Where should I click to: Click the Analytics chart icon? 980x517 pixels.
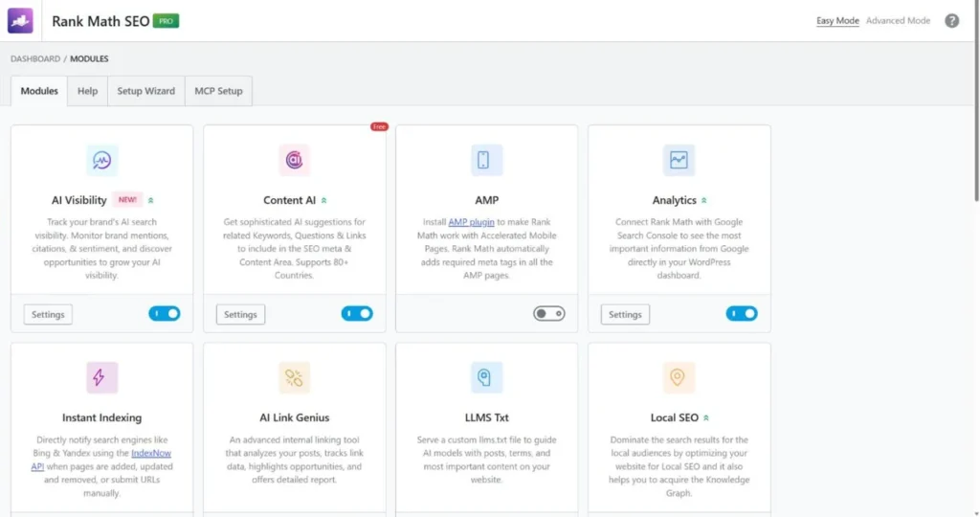click(x=679, y=160)
